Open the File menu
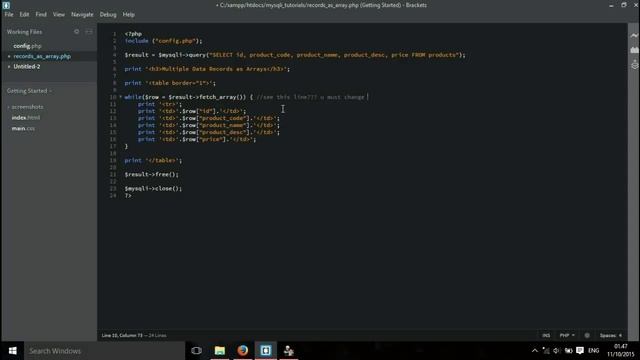The width and height of the screenshot is (640, 360). coord(9,14)
